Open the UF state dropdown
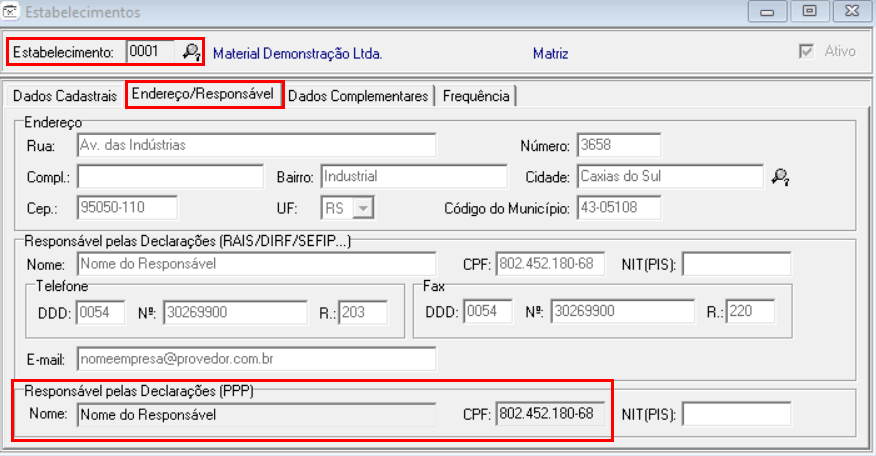Viewport: 876px width, 456px height. [x=363, y=208]
